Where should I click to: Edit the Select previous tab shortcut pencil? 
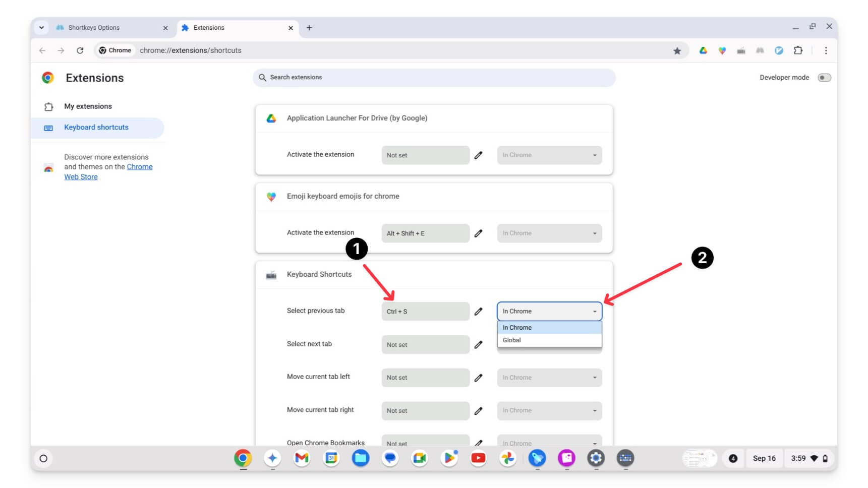[478, 312]
